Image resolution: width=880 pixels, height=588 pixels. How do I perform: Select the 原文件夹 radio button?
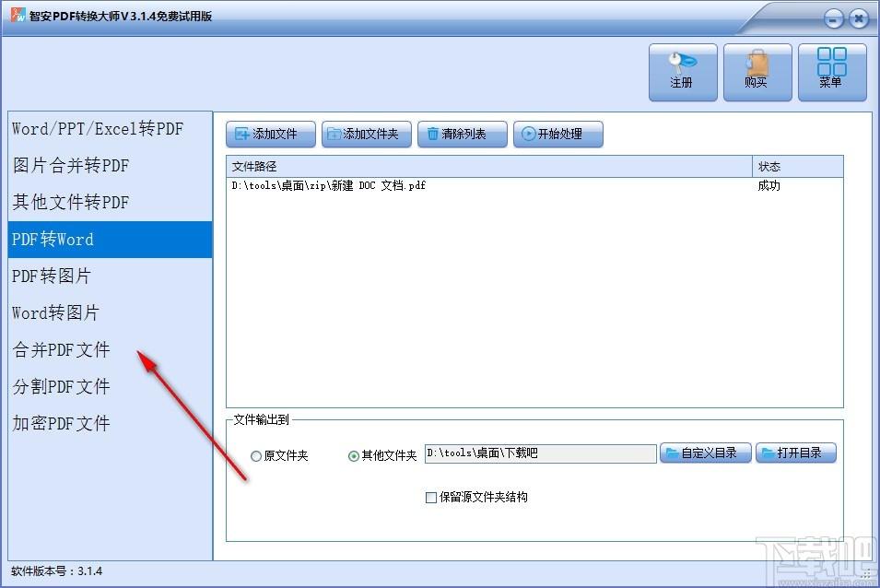(256, 456)
